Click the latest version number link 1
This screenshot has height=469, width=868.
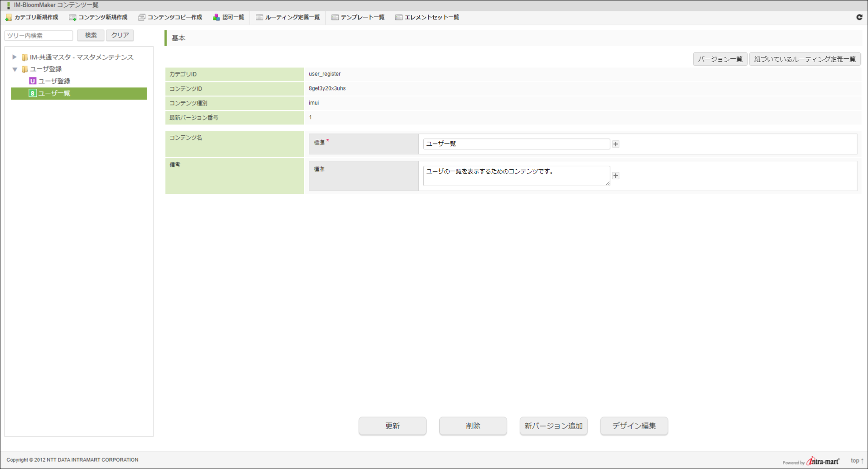[311, 117]
